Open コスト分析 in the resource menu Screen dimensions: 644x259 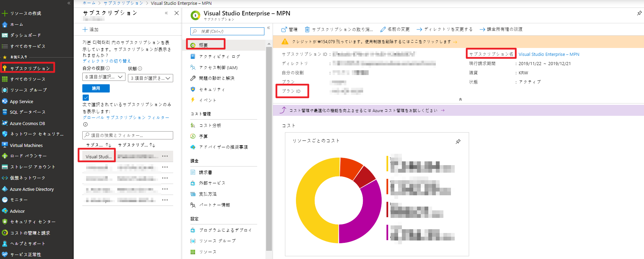pyautogui.click(x=210, y=125)
